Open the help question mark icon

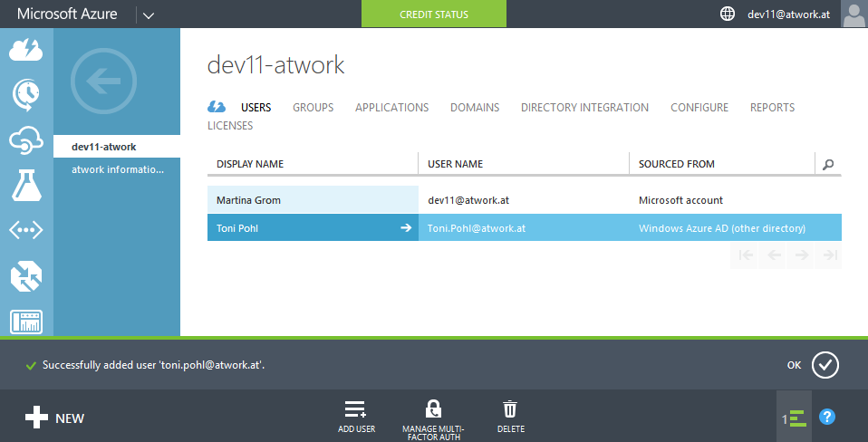coord(826,417)
